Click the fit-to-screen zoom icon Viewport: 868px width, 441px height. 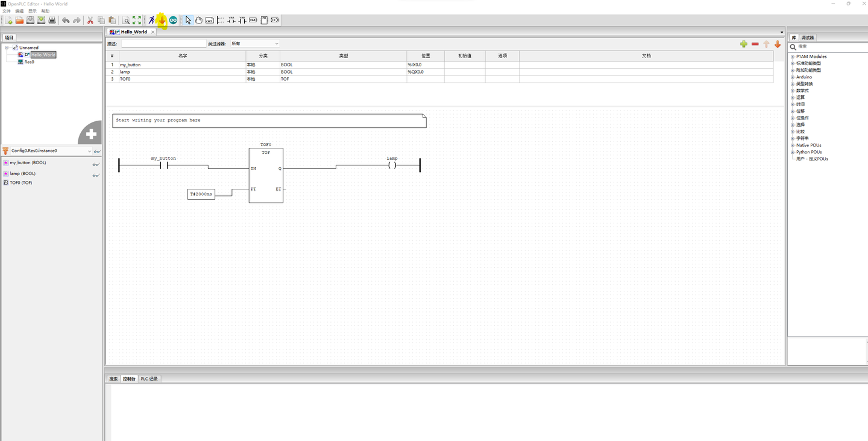pyautogui.click(x=137, y=20)
